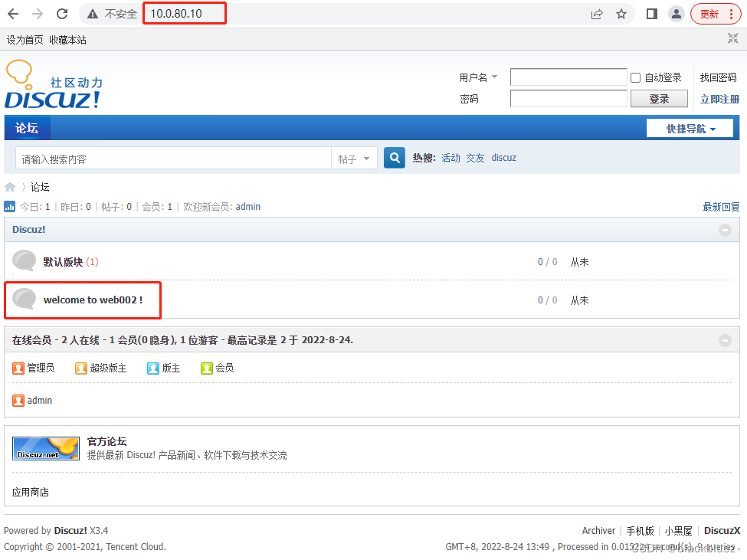This screenshot has width=747, height=560.
Task: Click the 登录 button
Action: tap(659, 99)
